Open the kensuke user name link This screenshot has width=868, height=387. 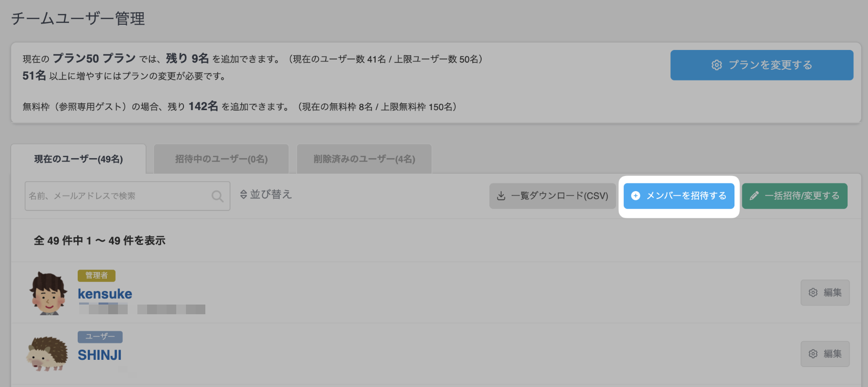[x=105, y=294]
